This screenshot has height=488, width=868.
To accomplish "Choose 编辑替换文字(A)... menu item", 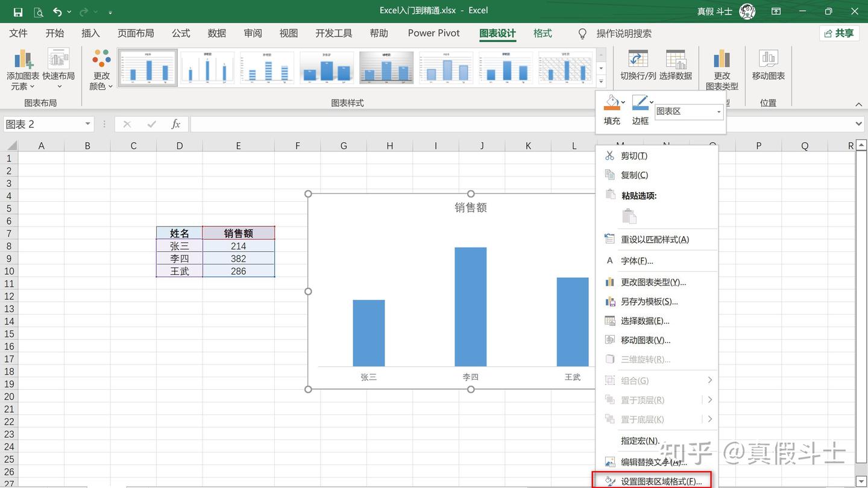I will (x=656, y=462).
